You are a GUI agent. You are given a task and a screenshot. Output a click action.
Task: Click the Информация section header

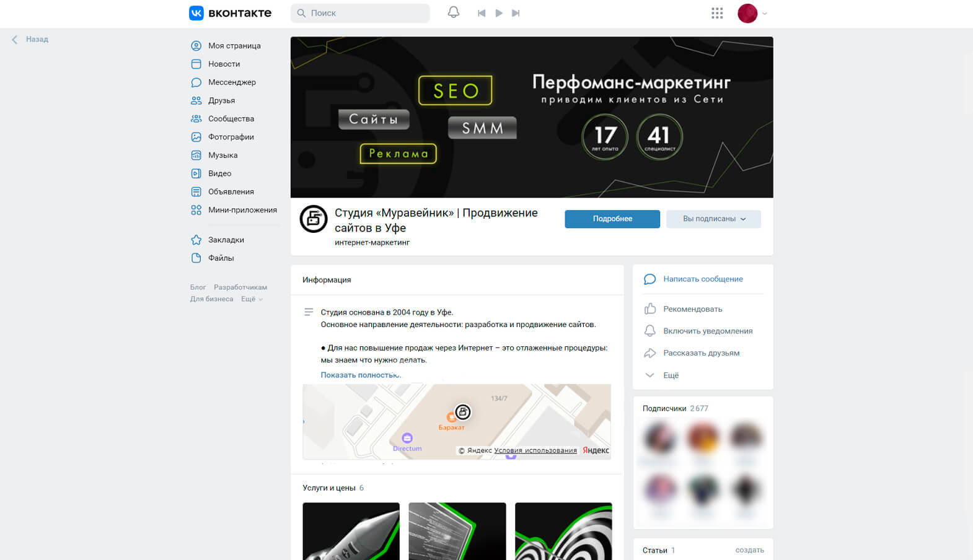(x=327, y=280)
